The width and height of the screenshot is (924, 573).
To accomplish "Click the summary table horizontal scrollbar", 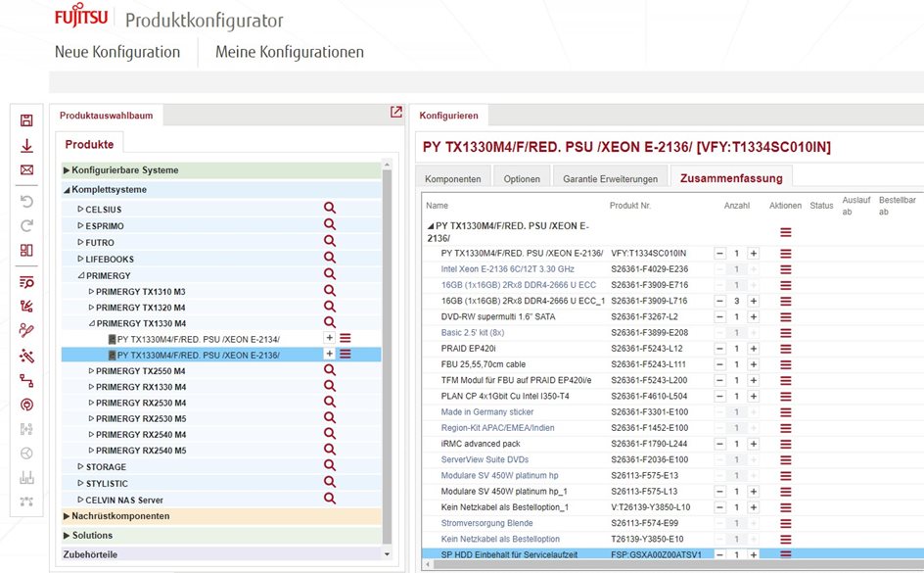I will click(x=677, y=565).
